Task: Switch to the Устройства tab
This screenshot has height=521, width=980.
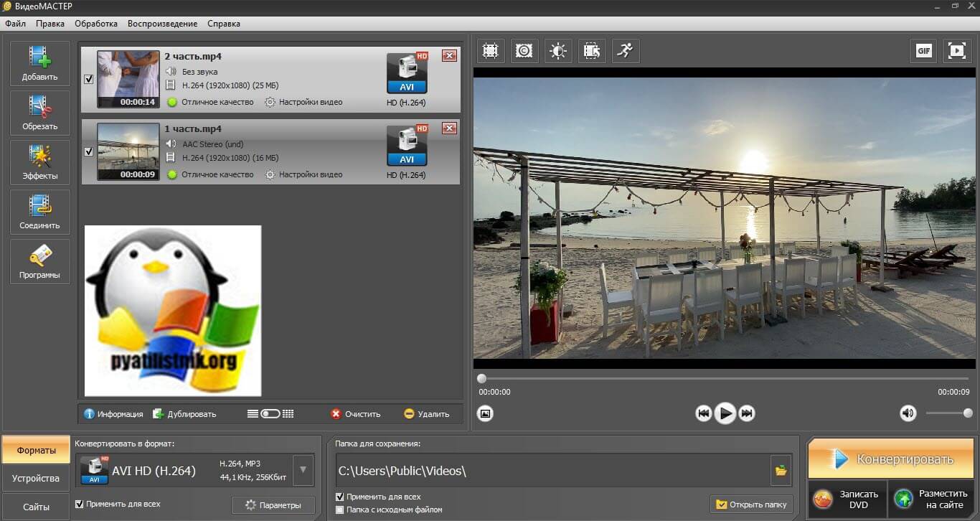Action: [x=36, y=478]
